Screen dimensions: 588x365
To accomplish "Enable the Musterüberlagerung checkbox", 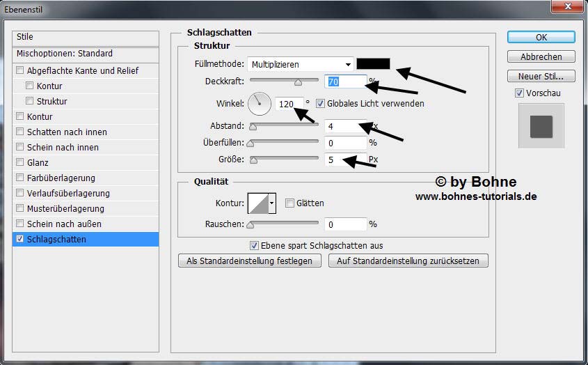I will pos(20,208).
